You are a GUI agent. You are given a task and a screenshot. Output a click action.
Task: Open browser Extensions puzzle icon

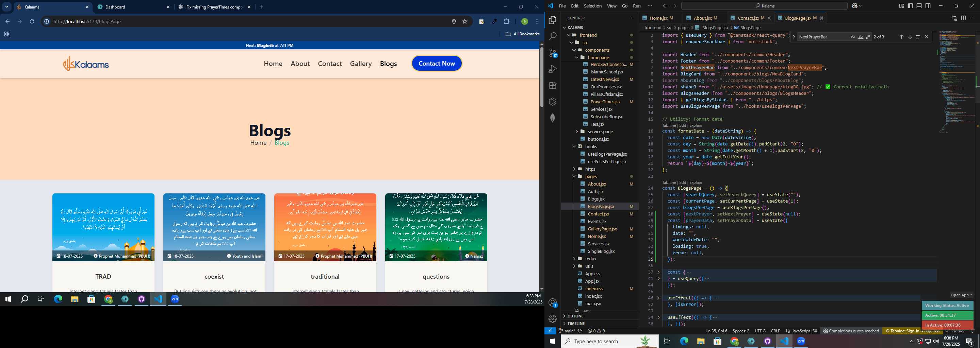[506, 22]
